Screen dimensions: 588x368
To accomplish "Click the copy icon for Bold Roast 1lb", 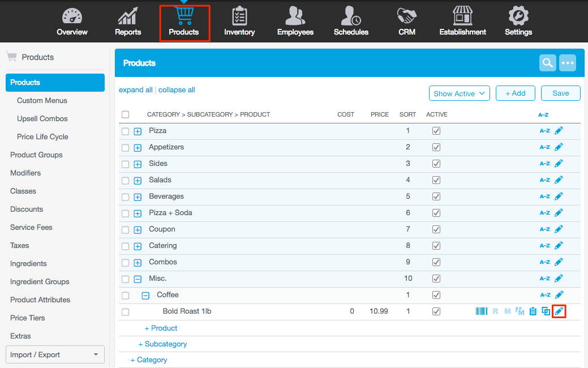I will click(x=546, y=311).
